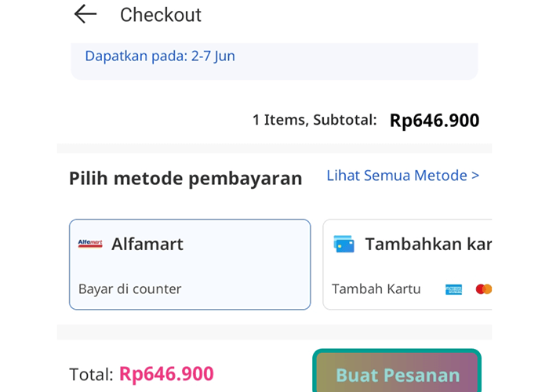Image resolution: width=549 pixels, height=392 pixels.
Task: Click the Checkout page title
Action: pyautogui.click(x=161, y=15)
